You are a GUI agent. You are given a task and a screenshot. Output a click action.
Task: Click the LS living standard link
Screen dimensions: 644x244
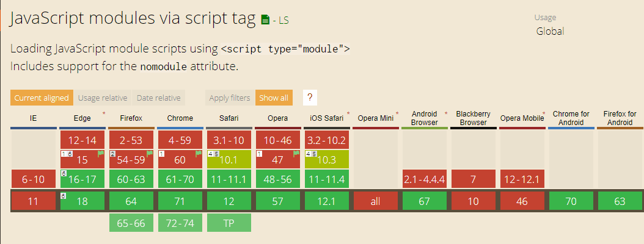283,21
